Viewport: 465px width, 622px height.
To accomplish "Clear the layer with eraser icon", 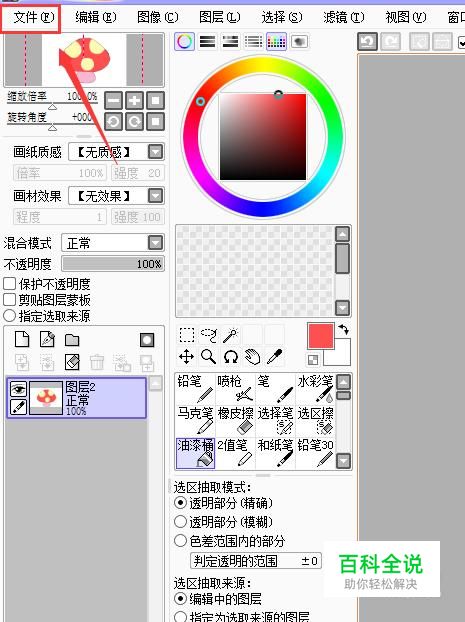I will coord(72,362).
